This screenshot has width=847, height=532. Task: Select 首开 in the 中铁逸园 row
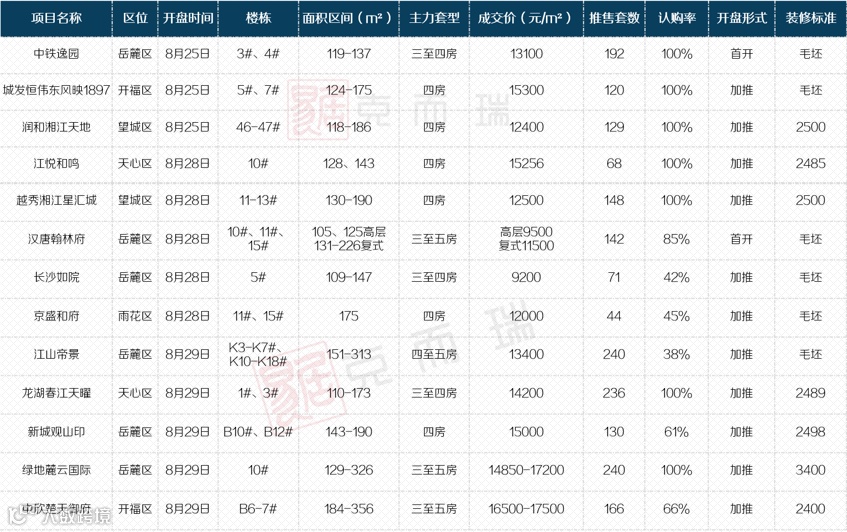pos(742,54)
